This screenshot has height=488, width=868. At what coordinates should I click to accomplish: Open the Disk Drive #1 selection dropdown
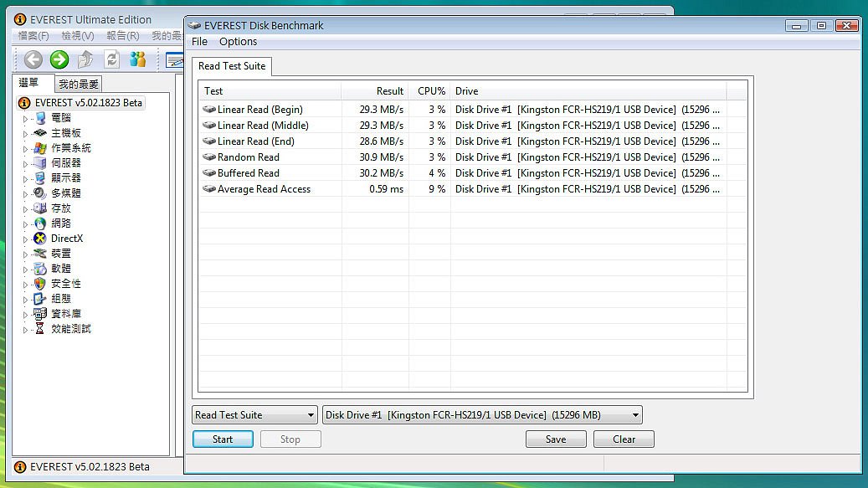(482, 415)
